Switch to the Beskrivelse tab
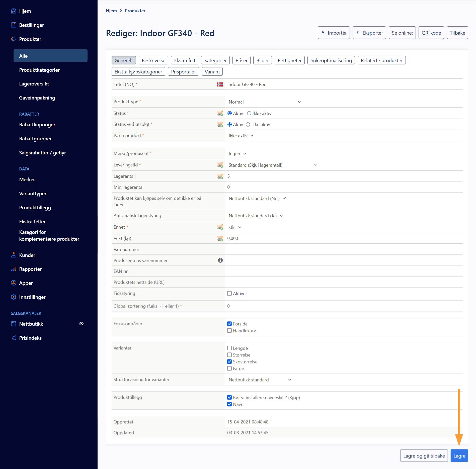 point(153,60)
